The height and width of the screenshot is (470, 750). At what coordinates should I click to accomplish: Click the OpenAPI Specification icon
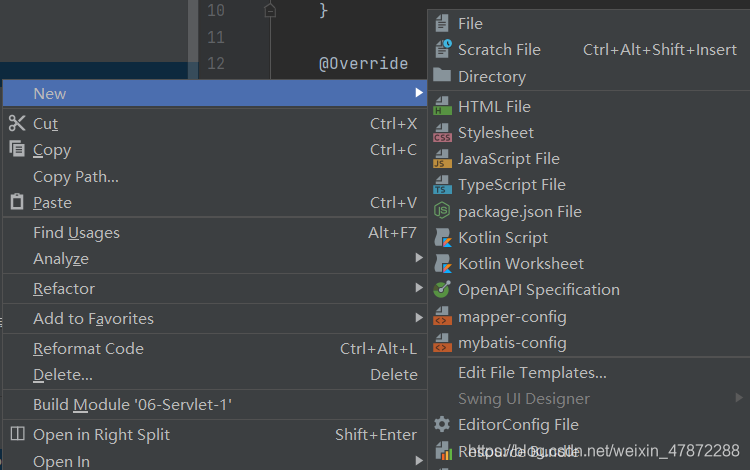(442, 289)
